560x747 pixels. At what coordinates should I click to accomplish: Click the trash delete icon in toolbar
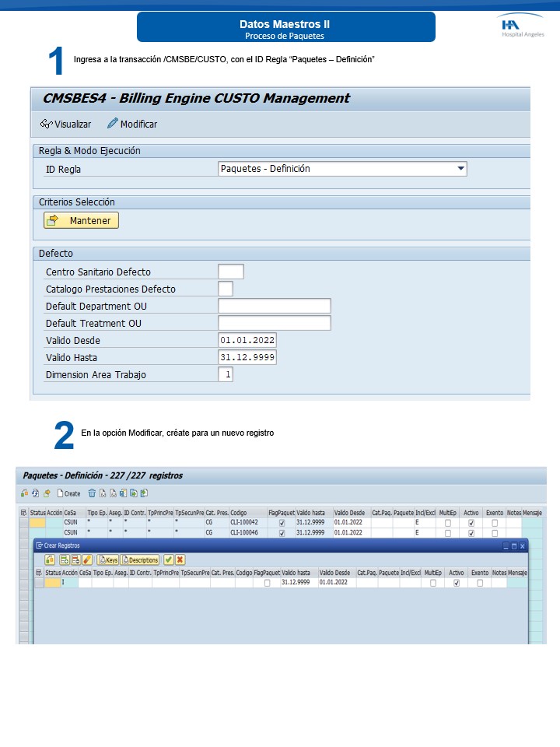[x=92, y=493]
